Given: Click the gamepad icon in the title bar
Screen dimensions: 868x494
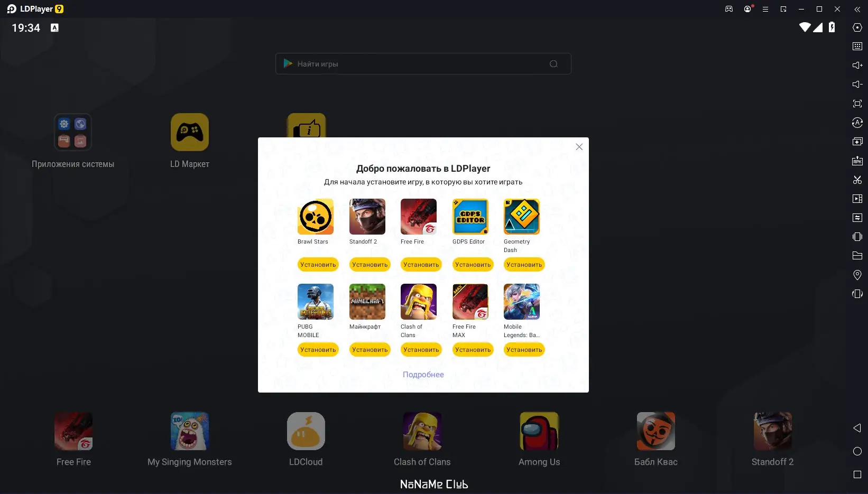Looking at the screenshot, I should (x=729, y=9).
